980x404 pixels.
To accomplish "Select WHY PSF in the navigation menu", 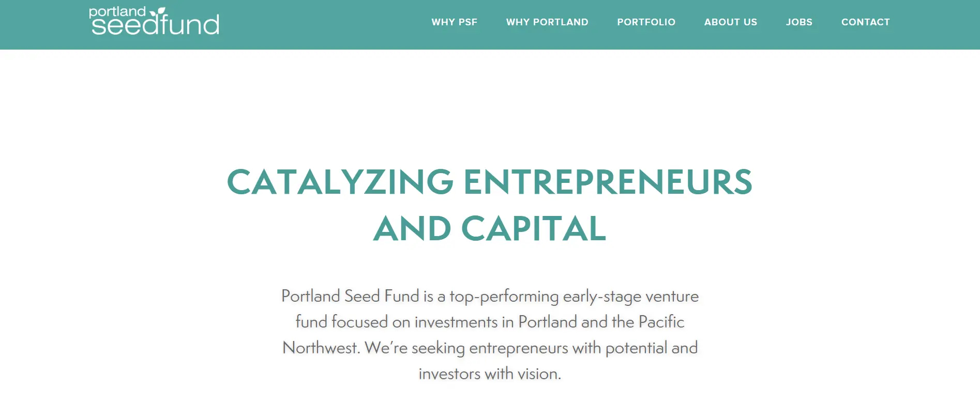I will 455,22.
